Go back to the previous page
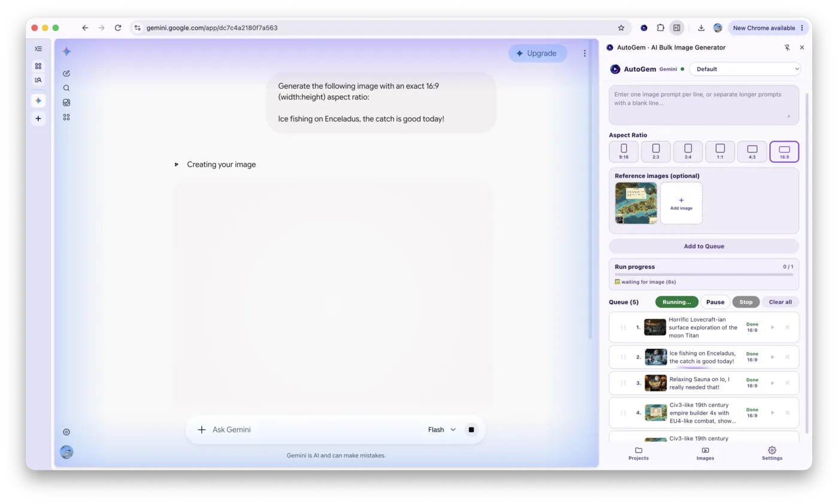Screen dimensions: 838x504 coord(85,28)
